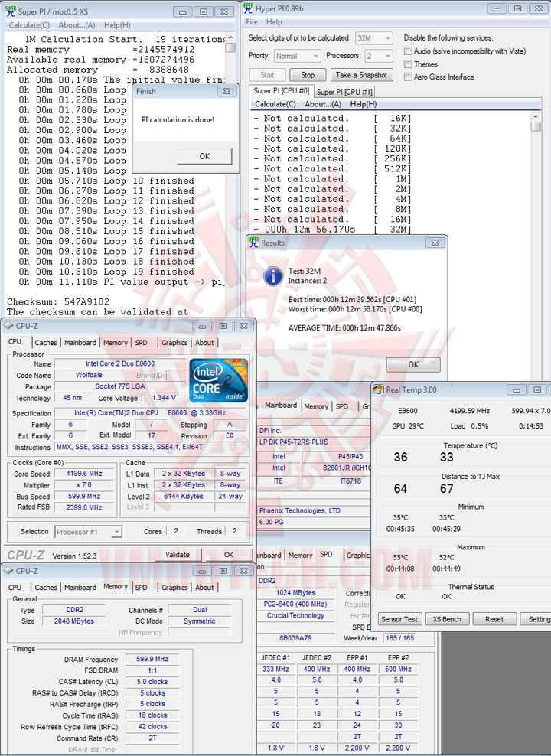Click the Command Rate 2T value
Image resolution: width=551 pixels, height=756 pixels.
(x=152, y=738)
